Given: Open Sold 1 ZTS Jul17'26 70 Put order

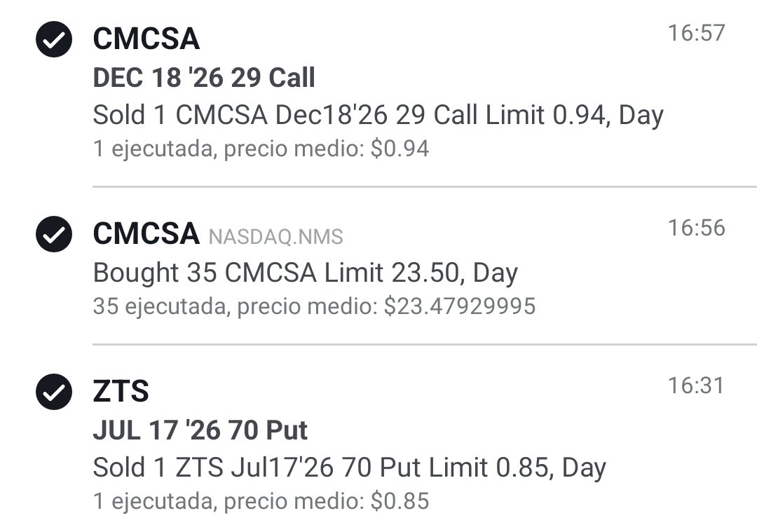Looking at the screenshot, I should point(349,468).
